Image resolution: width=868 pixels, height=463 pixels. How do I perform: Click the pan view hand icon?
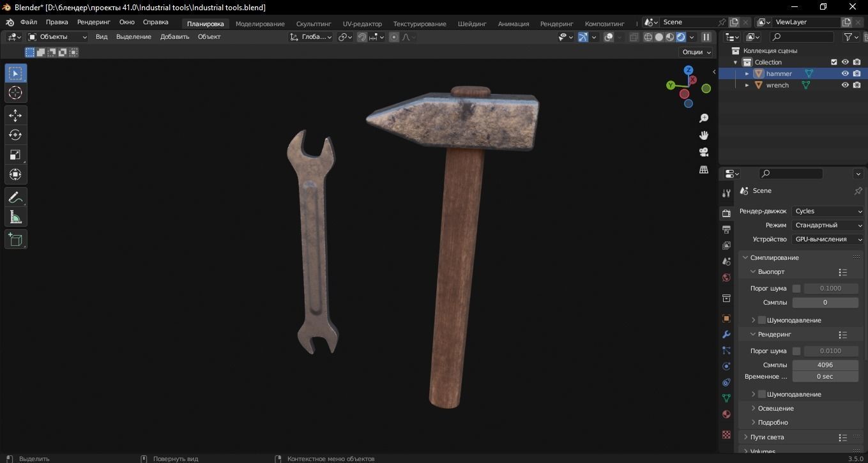click(704, 135)
